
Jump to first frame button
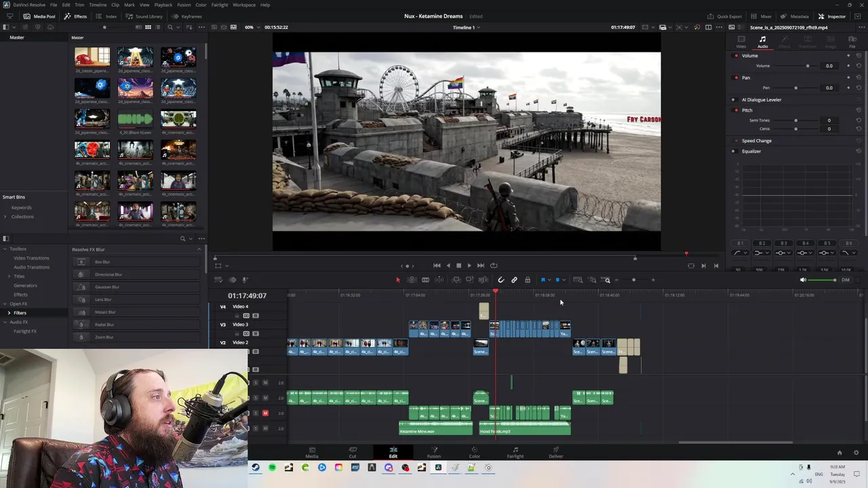437,266
